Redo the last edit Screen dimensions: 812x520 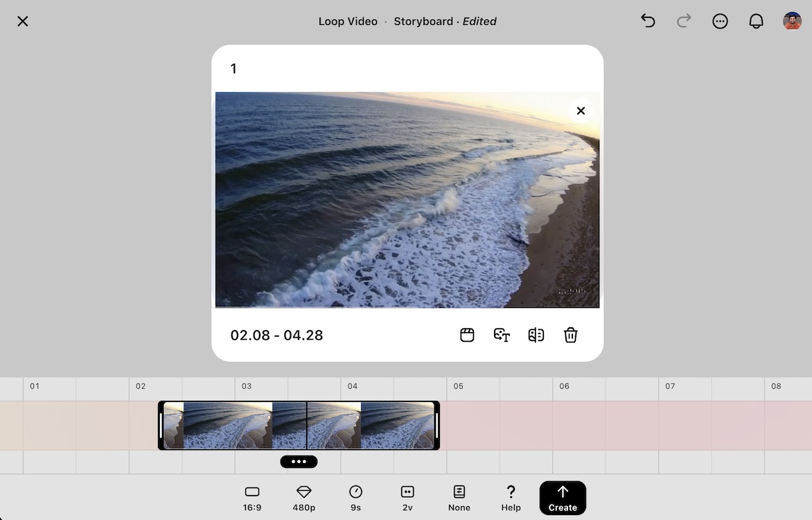tap(684, 21)
